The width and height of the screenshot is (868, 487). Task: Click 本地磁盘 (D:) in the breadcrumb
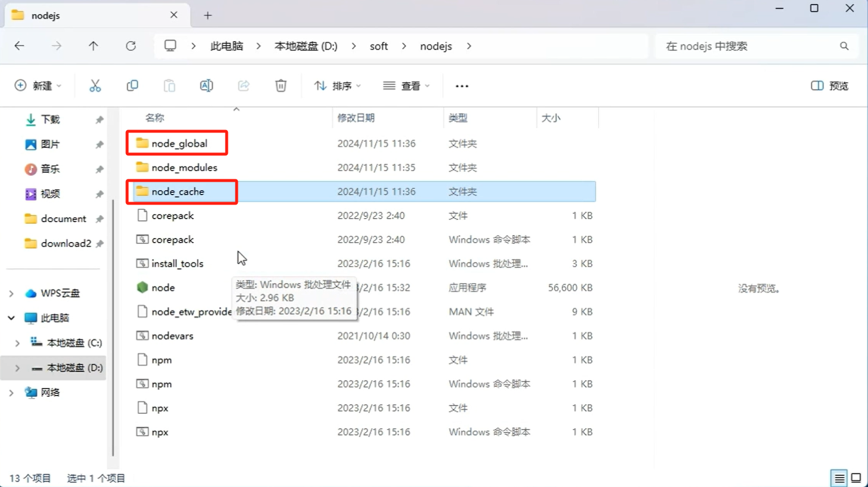(x=306, y=46)
